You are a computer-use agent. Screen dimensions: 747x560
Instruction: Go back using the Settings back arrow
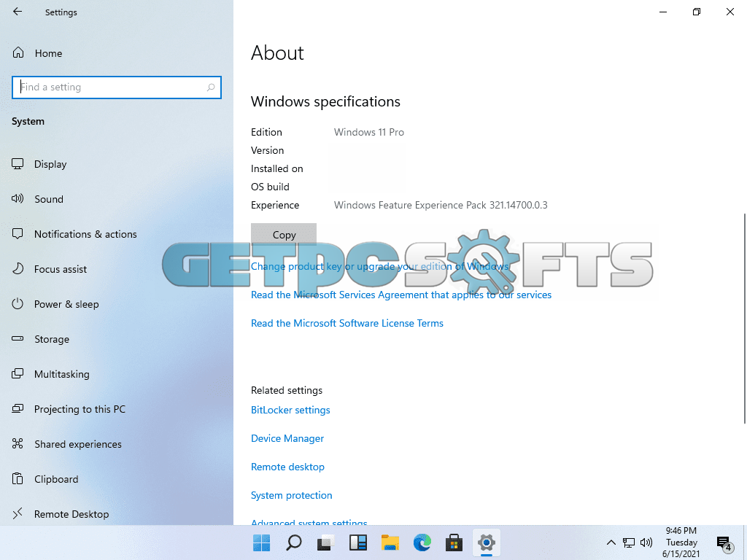(x=18, y=12)
